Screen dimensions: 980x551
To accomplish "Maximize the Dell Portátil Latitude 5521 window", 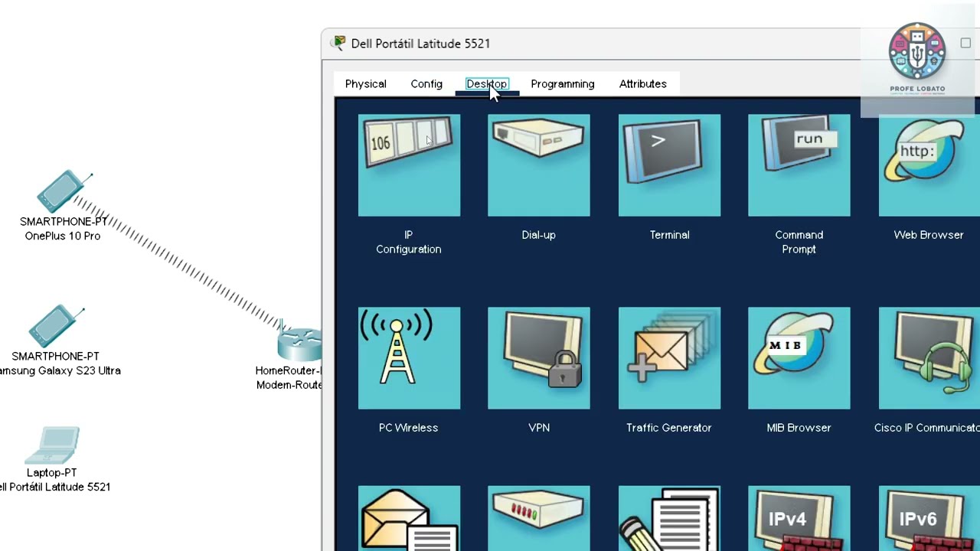I will pos(965,44).
